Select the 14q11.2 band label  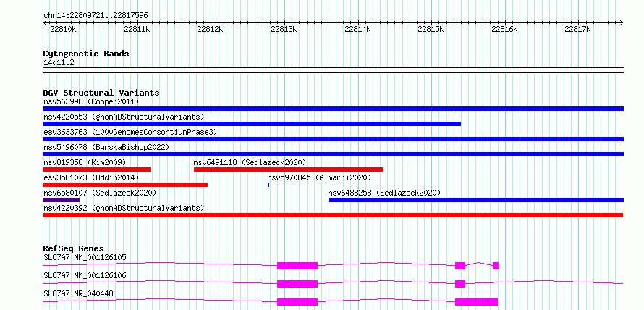tap(59, 63)
